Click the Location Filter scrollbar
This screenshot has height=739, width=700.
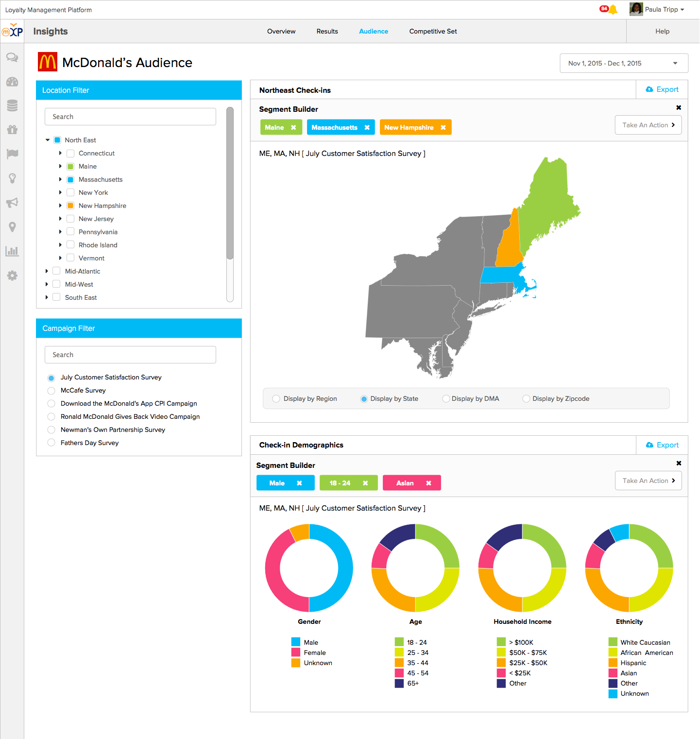230,183
